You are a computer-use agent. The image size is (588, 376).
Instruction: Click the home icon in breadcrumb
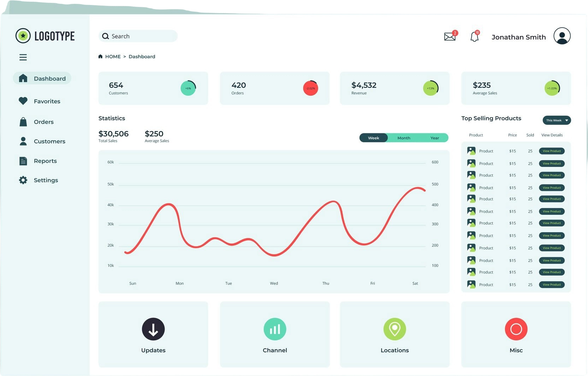point(100,56)
